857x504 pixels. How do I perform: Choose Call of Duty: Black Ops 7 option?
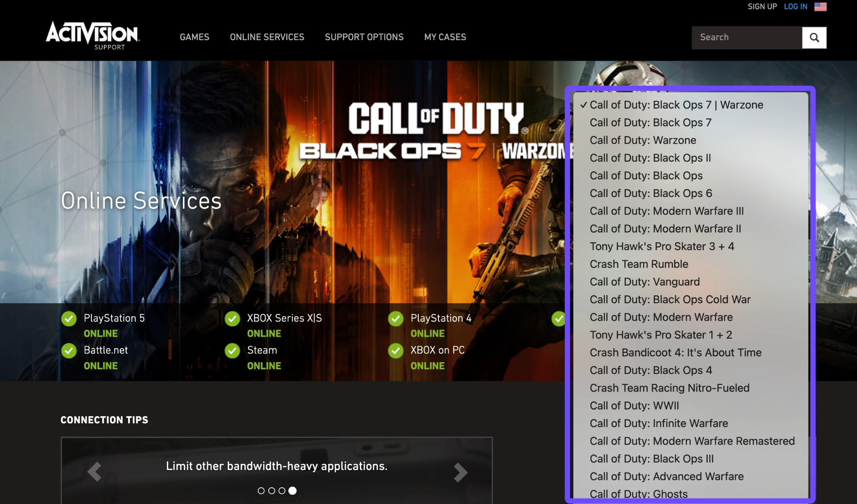click(x=691, y=123)
